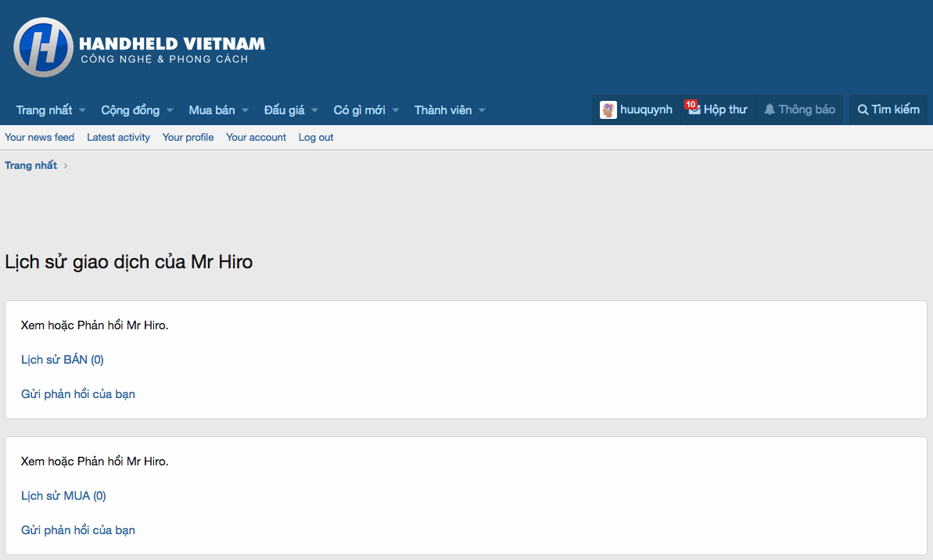Expand the Cộng đồng dropdown arrow
933x560 pixels.
pos(170,110)
